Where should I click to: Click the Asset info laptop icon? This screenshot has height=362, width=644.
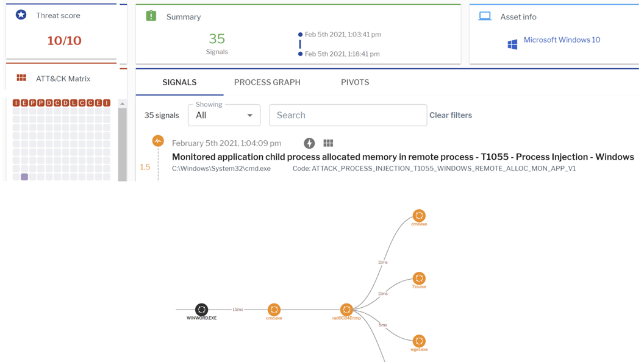coord(485,16)
